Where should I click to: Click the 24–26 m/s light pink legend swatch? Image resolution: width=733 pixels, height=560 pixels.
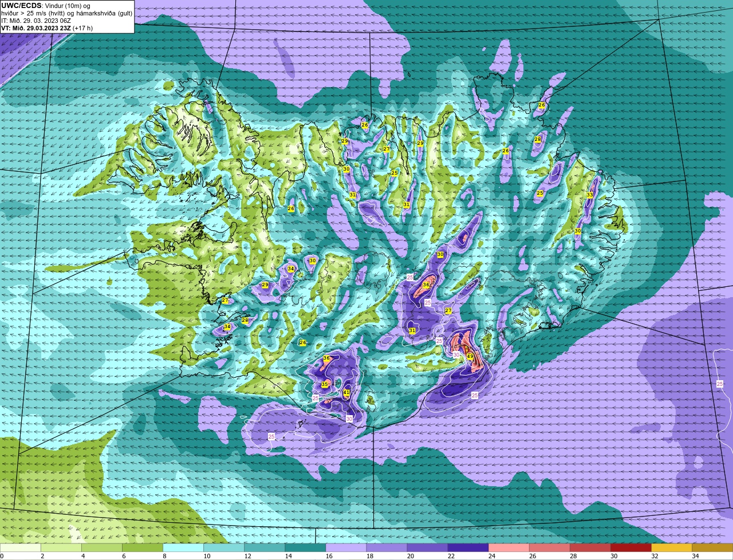click(x=509, y=548)
